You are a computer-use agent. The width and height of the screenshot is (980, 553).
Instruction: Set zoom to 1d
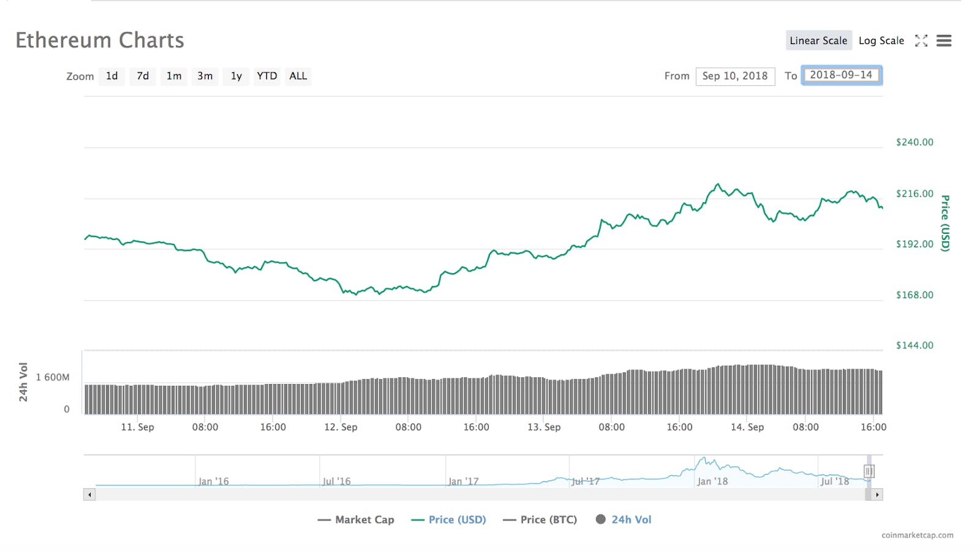point(111,76)
